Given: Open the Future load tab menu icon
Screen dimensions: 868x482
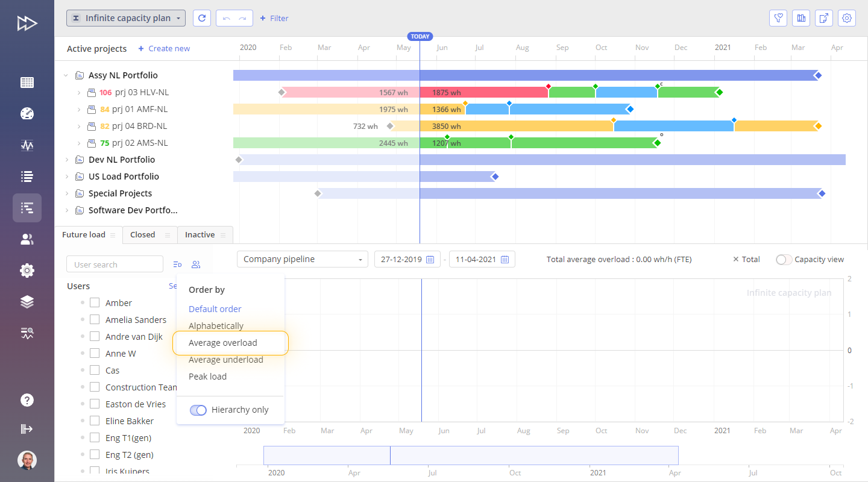Looking at the screenshot, I should tap(113, 235).
